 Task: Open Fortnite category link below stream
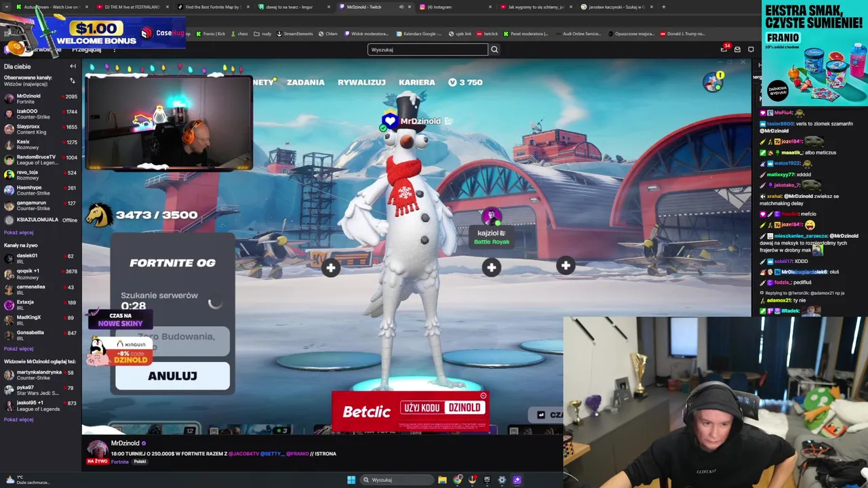(120, 462)
